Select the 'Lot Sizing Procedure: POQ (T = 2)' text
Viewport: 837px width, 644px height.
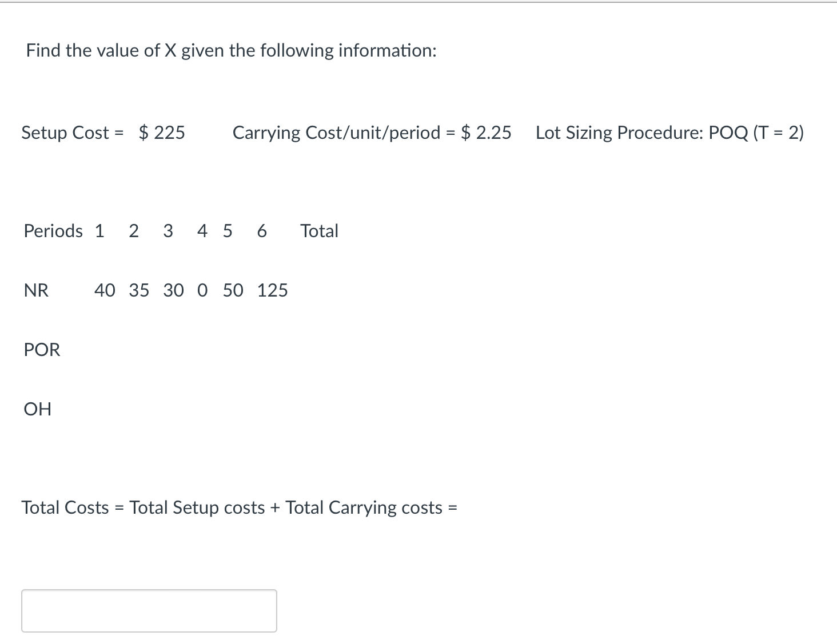(669, 133)
